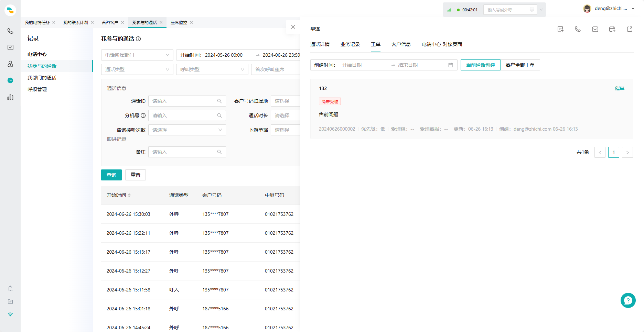
Task: Click the search icon in 通话ID field
Action: point(219,101)
